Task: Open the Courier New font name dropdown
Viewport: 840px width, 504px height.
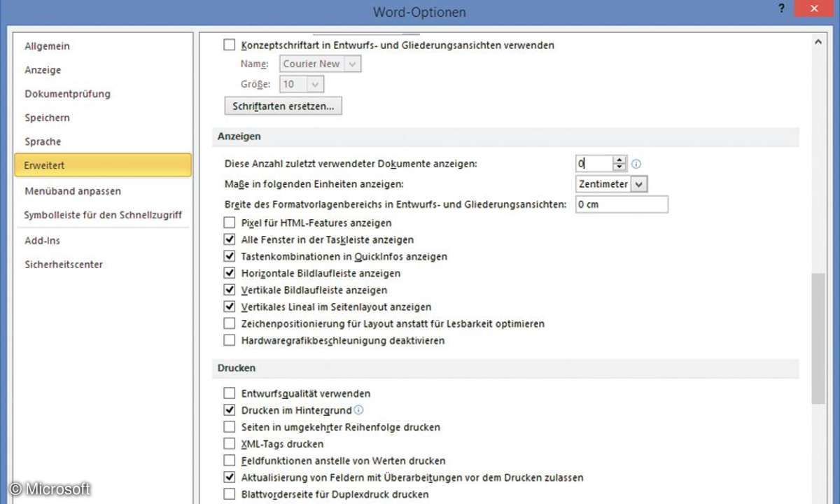Action: (353, 64)
